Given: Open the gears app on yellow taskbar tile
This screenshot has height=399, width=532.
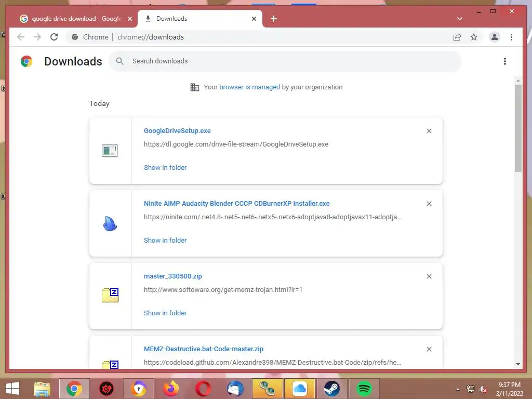Looking at the screenshot, I should [268, 389].
